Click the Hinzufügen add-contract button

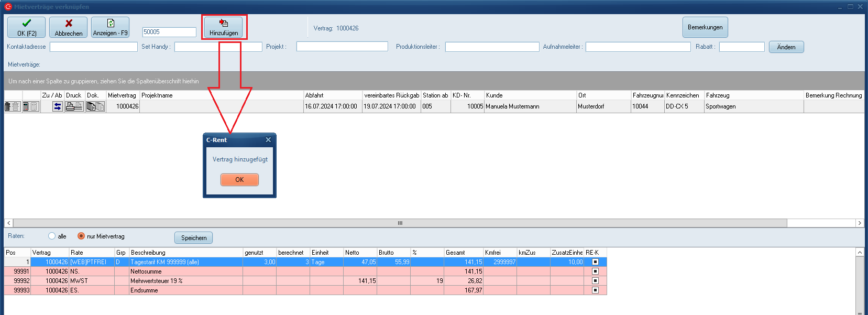(x=224, y=27)
